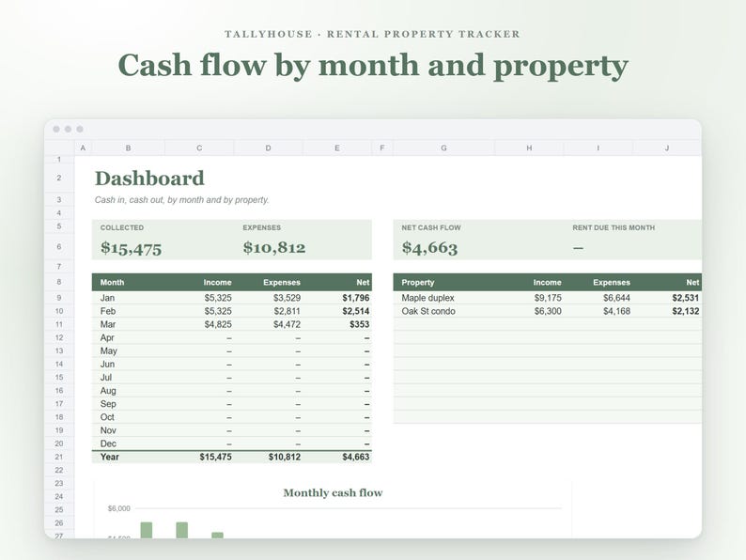Select column D header
The width and height of the screenshot is (746, 560).
pos(269,148)
